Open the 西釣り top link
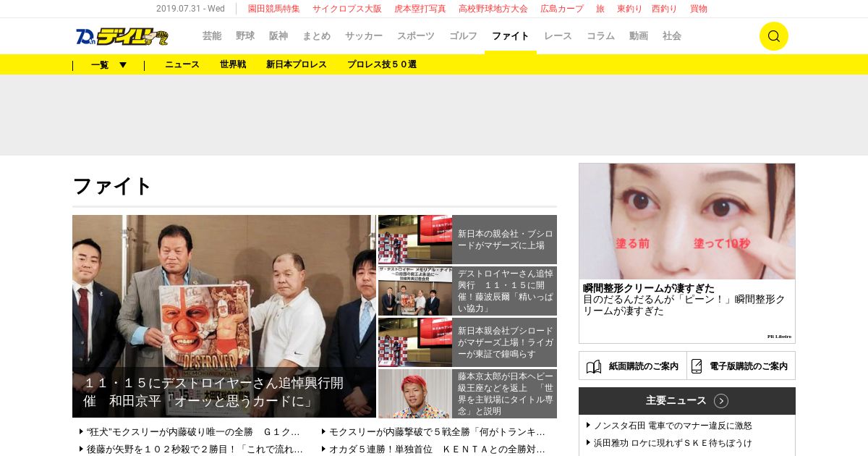Screen dimensions: 868x456 [665, 9]
